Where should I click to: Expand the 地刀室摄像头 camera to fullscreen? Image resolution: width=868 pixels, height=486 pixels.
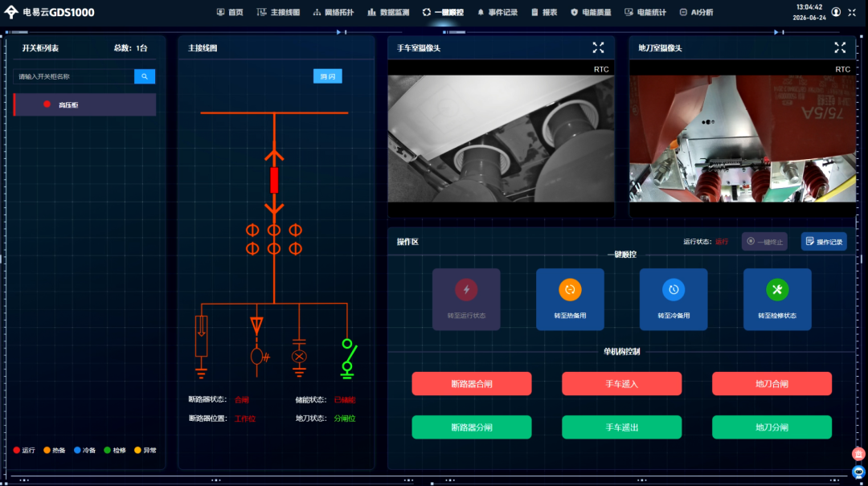(840, 47)
